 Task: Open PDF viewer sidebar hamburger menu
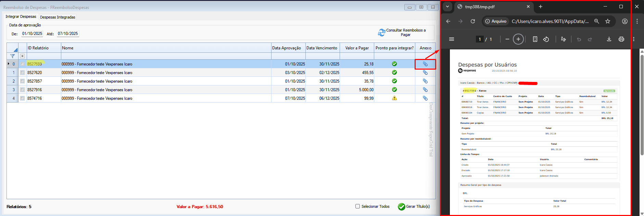[452, 39]
